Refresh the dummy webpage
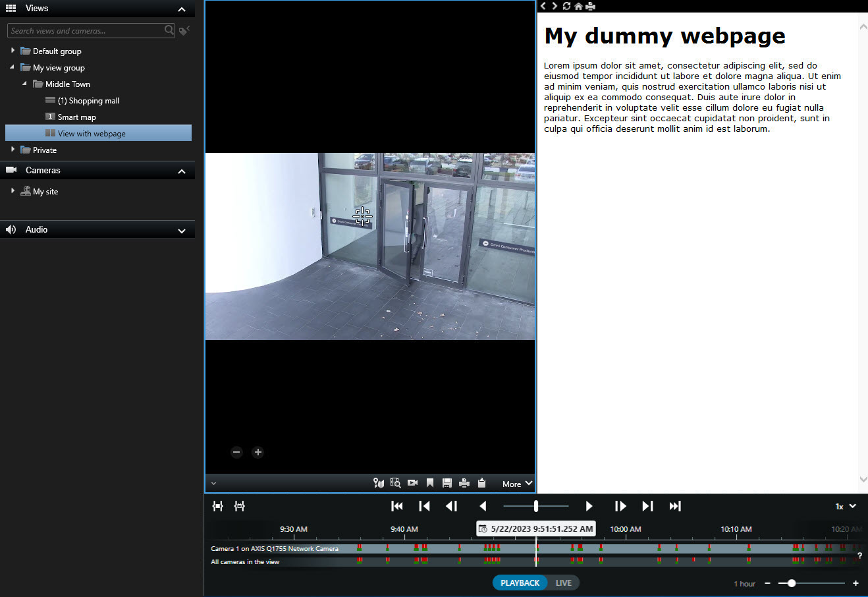 pos(566,6)
